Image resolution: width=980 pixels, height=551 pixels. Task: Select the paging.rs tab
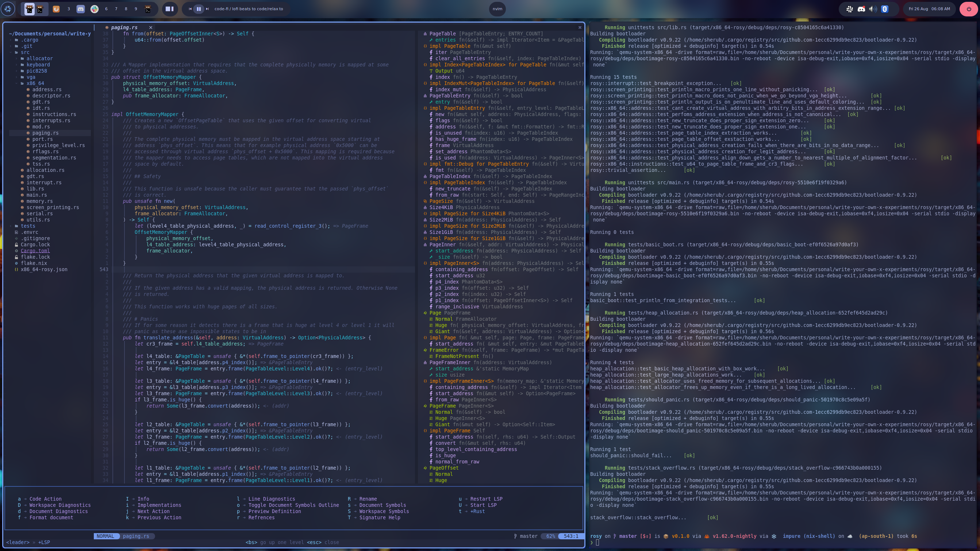124,27
